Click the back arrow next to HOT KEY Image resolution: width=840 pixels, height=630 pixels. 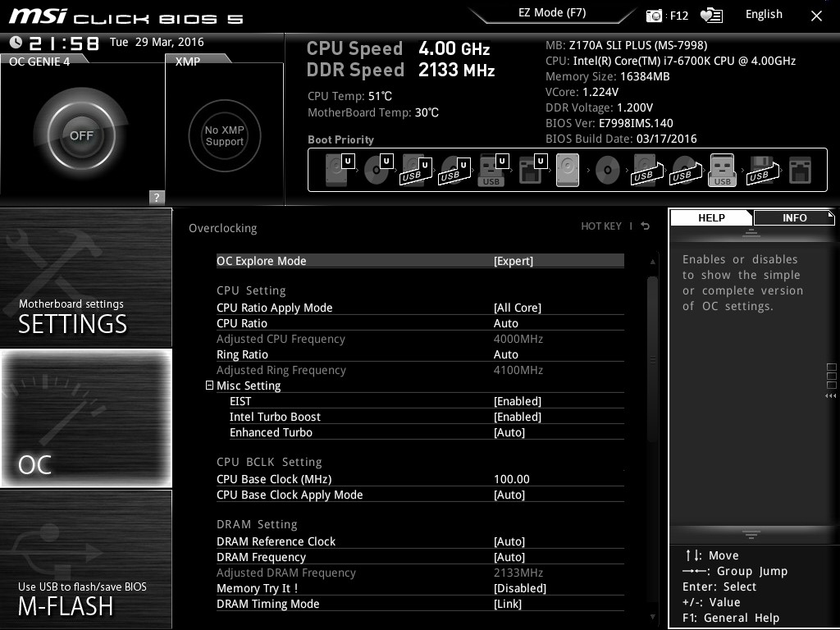click(x=646, y=226)
